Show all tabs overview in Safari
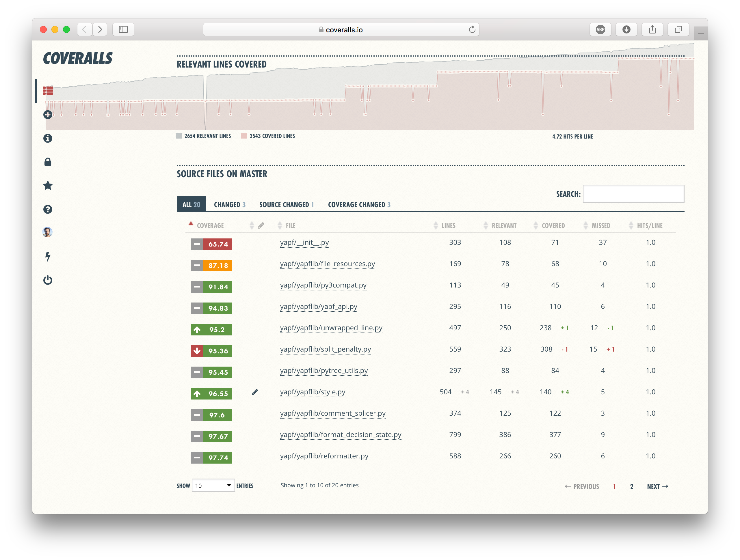The height and width of the screenshot is (560, 740). pos(678,29)
